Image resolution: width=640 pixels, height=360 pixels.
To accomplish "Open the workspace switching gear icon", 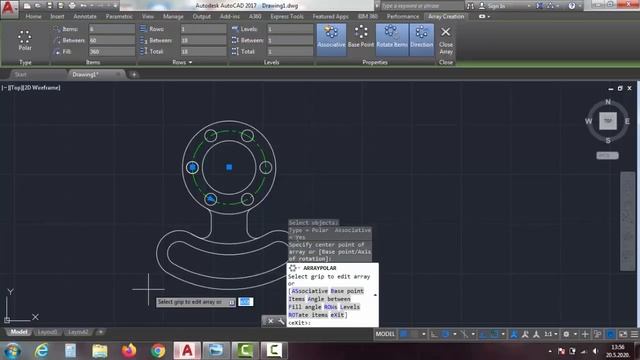I will [566, 334].
